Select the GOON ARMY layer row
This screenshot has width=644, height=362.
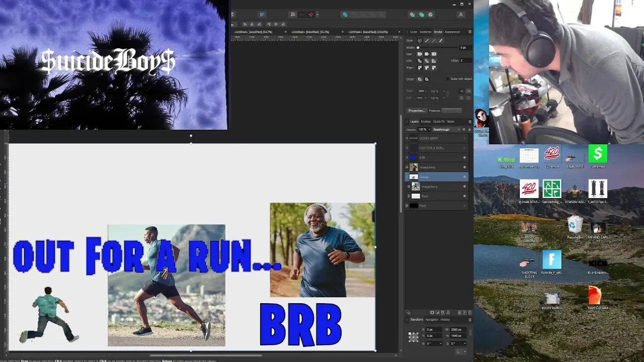[437, 138]
